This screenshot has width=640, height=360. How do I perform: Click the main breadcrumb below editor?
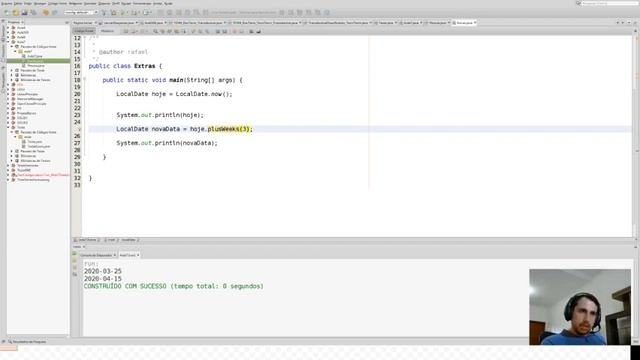tap(111, 240)
